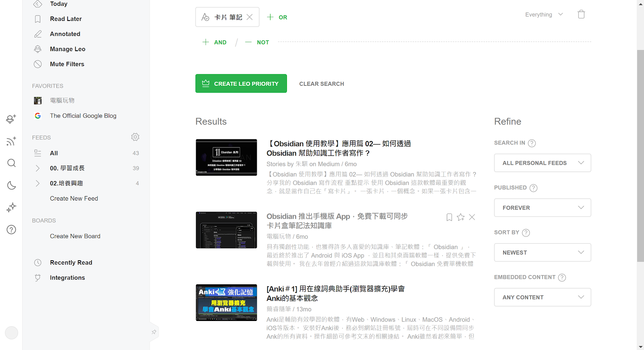Open the Obsidian 使用教學 article thumbnail
The height and width of the screenshot is (350, 644).
tap(226, 157)
